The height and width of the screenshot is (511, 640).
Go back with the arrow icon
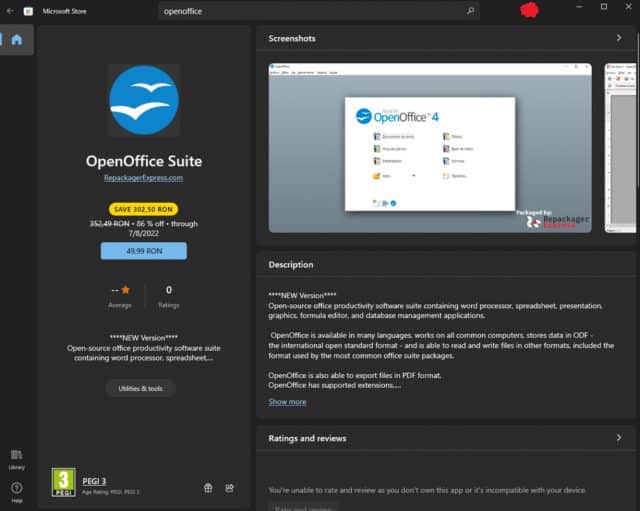click(10, 11)
